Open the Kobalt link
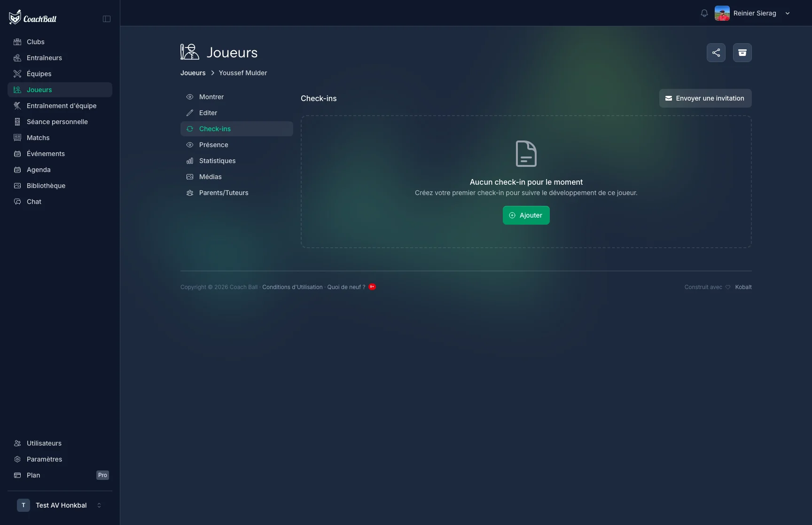The height and width of the screenshot is (525, 812). tap(743, 287)
